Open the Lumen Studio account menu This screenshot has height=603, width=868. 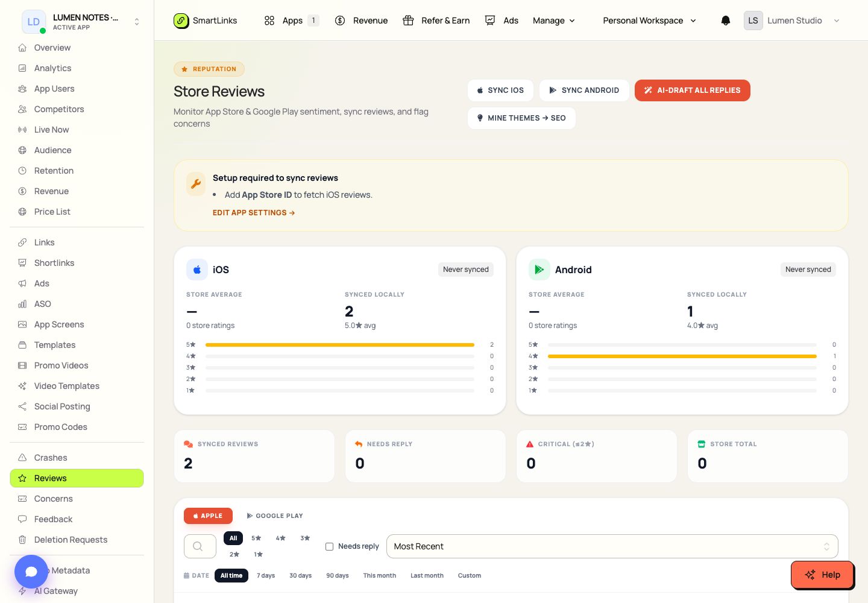pos(792,21)
